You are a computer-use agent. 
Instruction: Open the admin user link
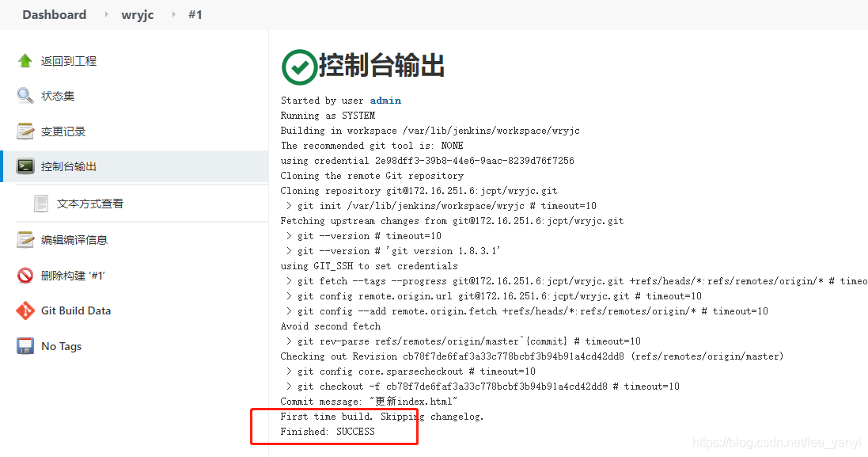386,101
